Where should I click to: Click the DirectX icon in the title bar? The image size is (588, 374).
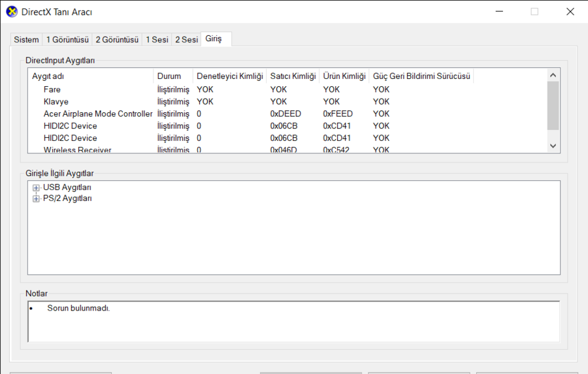[12, 12]
